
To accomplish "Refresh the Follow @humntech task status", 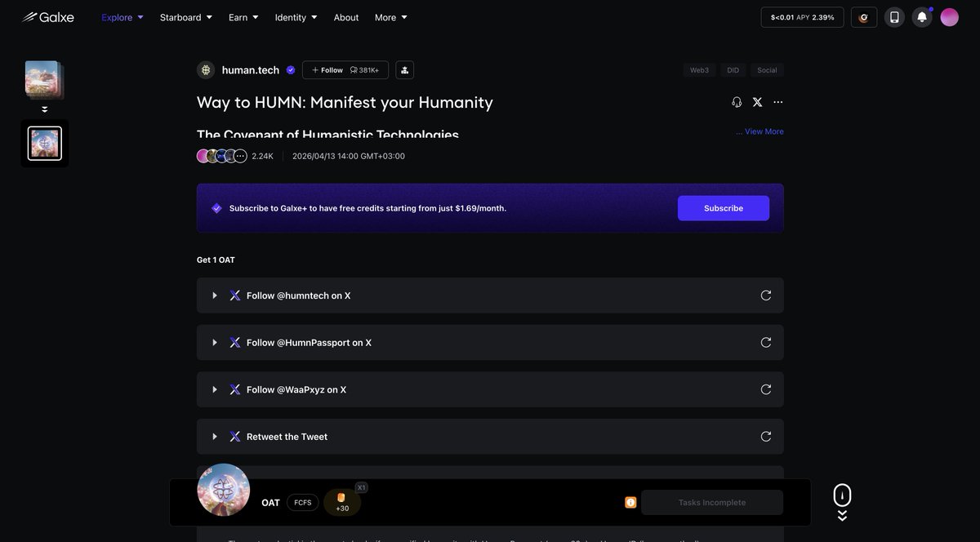I will (766, 295).
